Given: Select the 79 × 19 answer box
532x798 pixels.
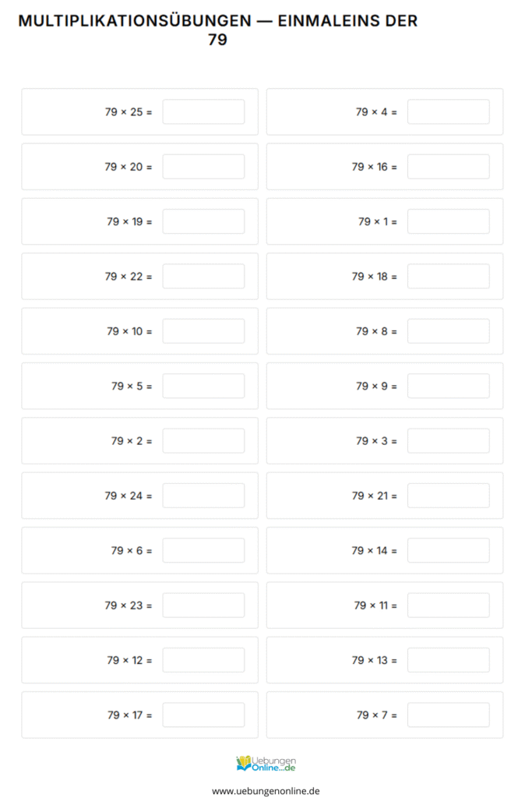Looking at the screenshot, I should [203, 221].
